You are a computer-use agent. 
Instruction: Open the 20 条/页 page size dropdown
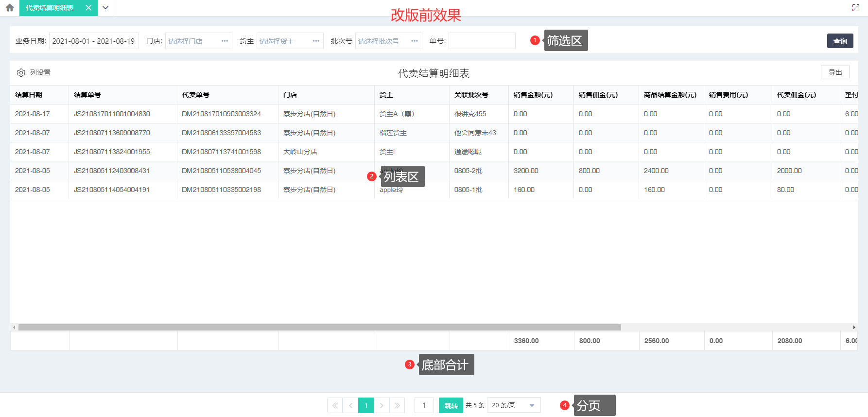[x=514, y=405]
